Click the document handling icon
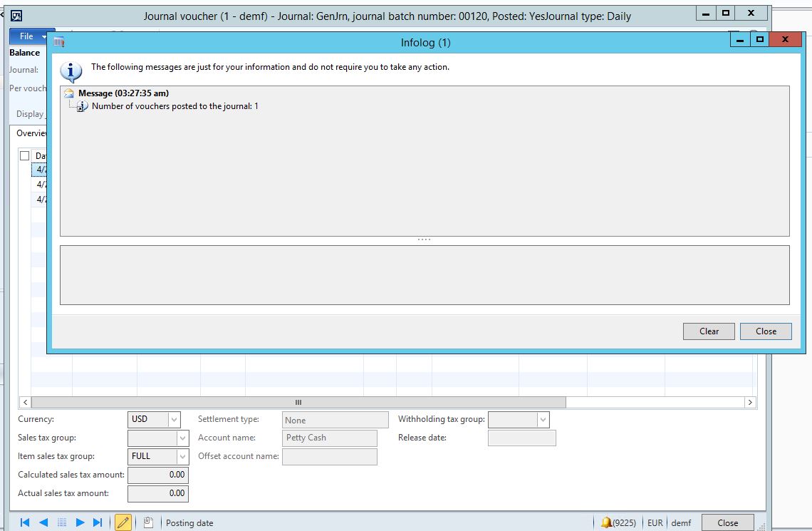Screen dimensions: 812x531 click(x=148, y=522)
